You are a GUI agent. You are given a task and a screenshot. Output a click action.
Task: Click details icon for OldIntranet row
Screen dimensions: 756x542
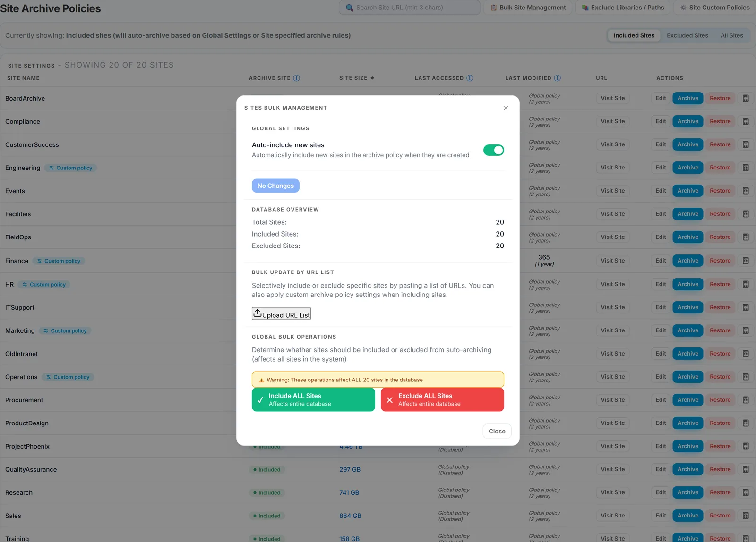746,354
